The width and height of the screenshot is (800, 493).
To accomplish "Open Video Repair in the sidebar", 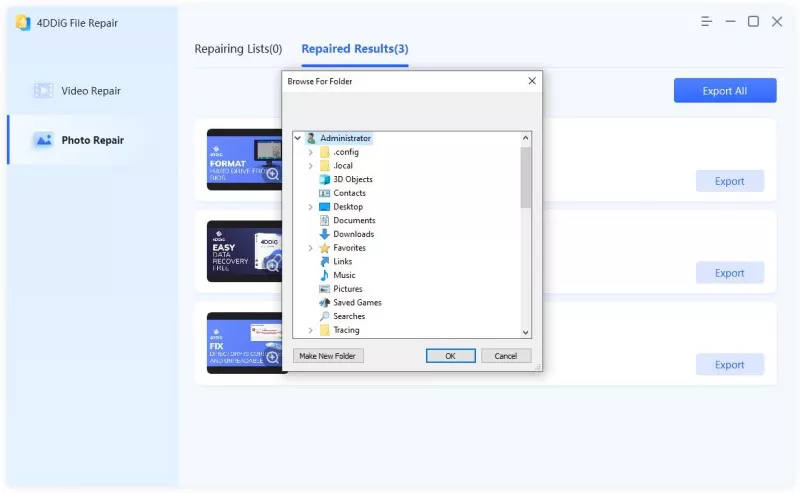I will (x=91, y=90).
